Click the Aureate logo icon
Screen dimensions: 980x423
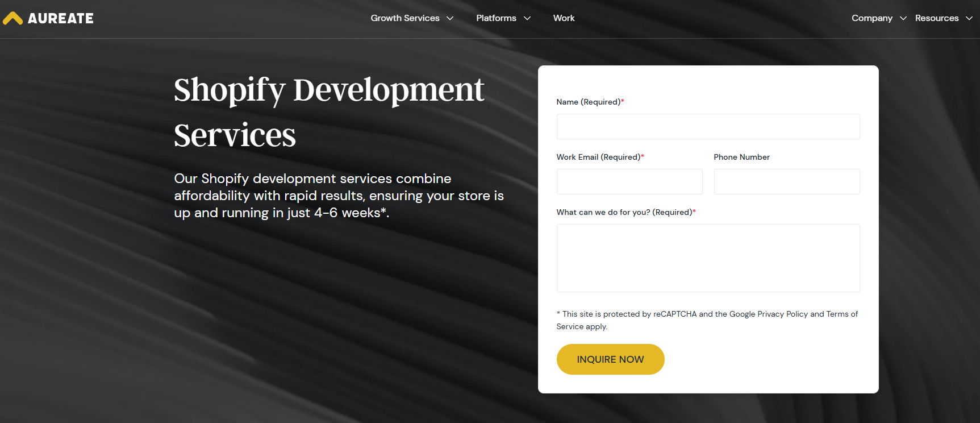click(12, 19)
